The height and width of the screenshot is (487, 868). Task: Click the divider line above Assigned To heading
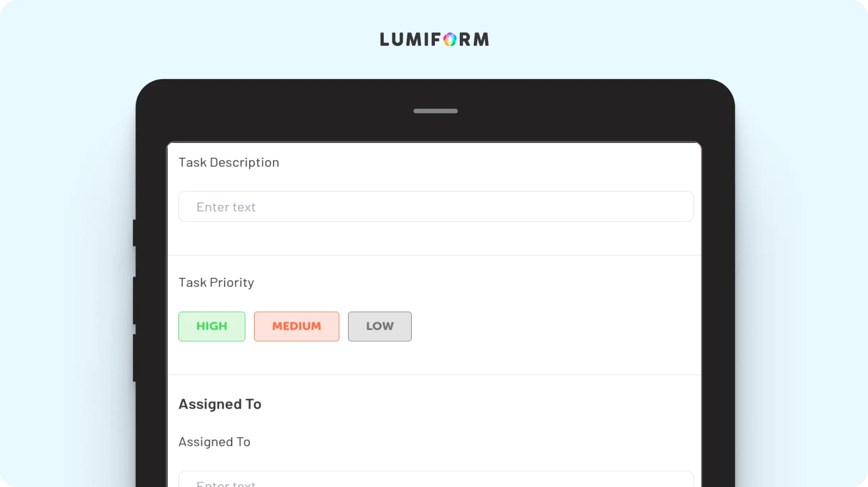point(434,375)
